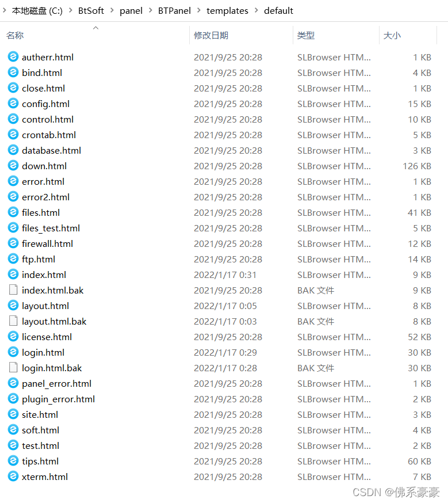This screenshot has height=503, width=448.
Task: Click the icon of autherr.html
Action: pos(13,57)
